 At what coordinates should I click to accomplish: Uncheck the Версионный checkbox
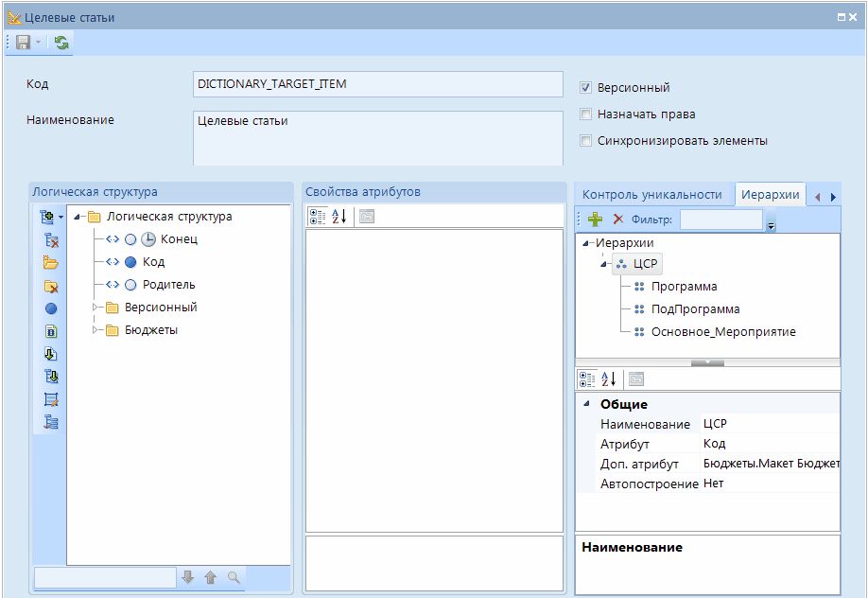(x=586, y=88)
